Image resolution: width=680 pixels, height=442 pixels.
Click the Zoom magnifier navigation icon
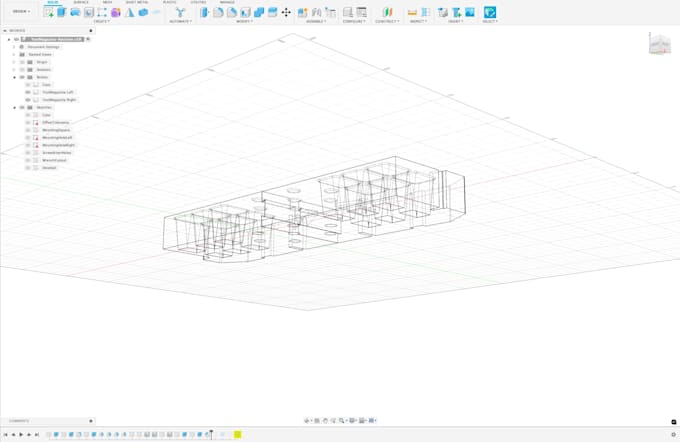coord(342,420)
